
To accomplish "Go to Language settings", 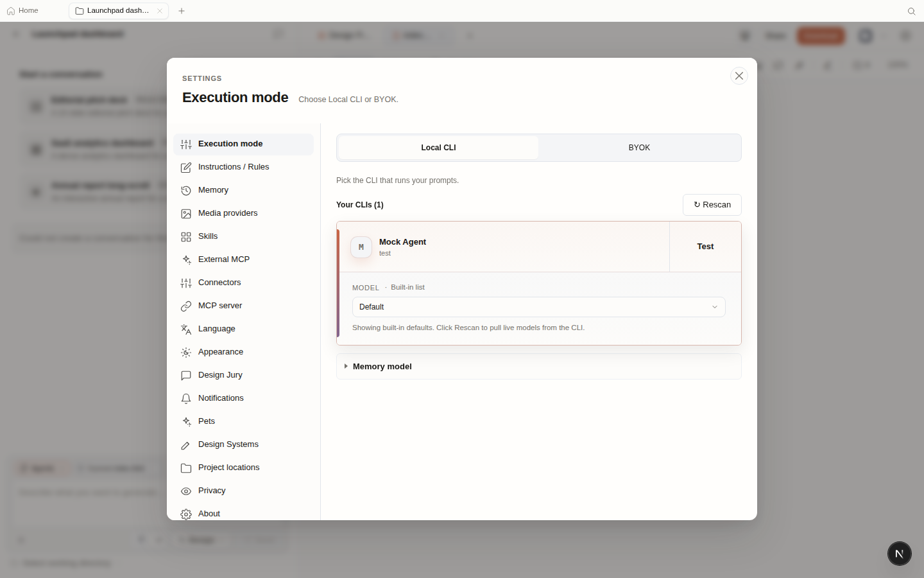I will 243,329.
